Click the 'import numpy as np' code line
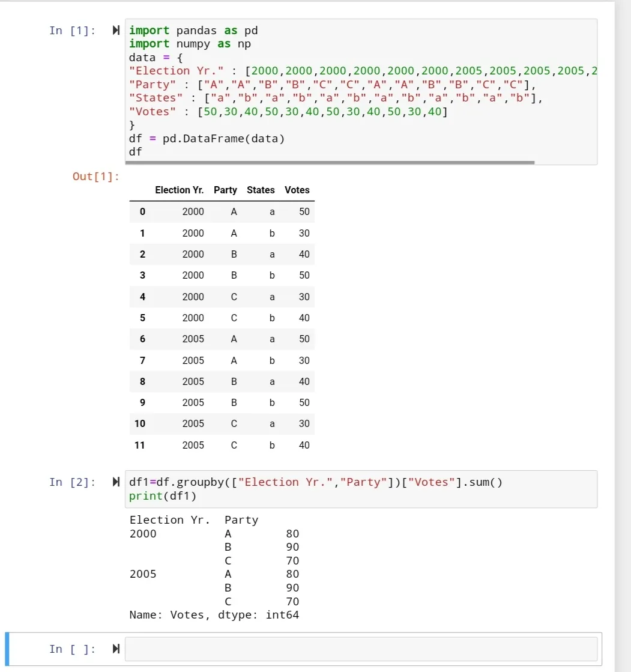The image size is (631, 672). [x=190, y=44]
